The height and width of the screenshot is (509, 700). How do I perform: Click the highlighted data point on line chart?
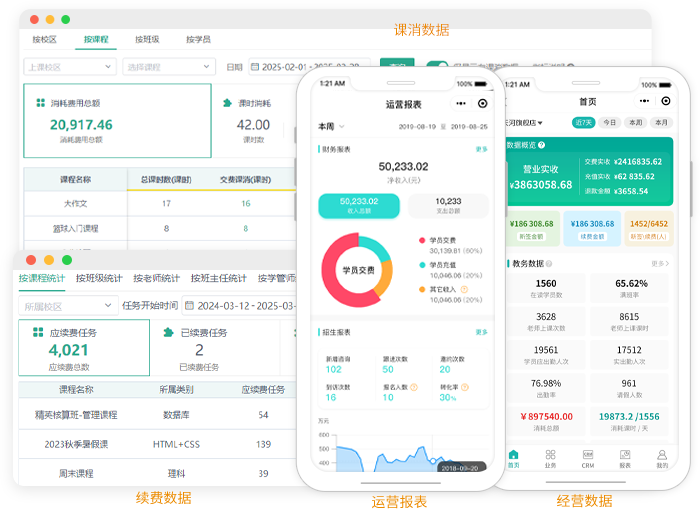[432, 461]
